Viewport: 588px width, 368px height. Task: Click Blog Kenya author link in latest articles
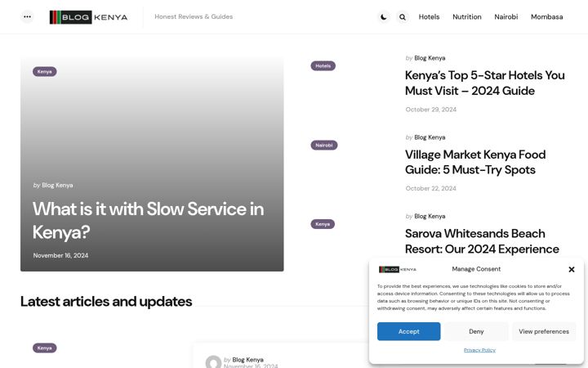[x=248, y=360]
